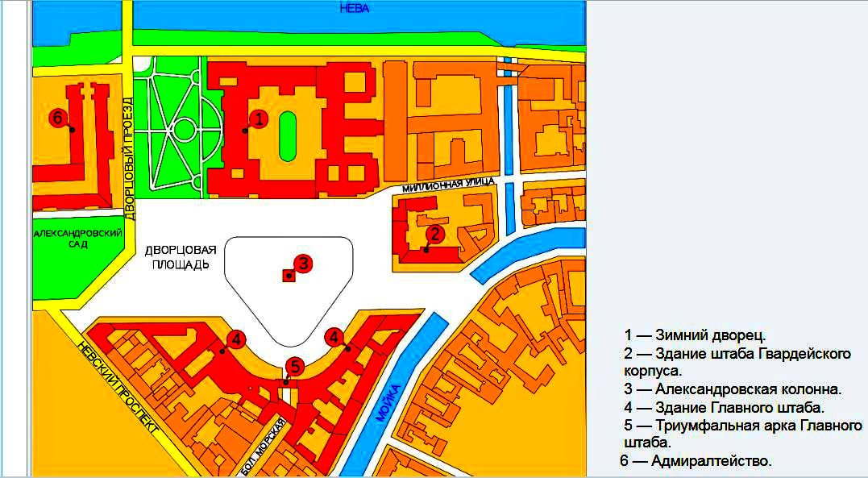Select legend entry '6 — Адмиралтейство'
868x478 pixels.
click(x=696, y=461)
